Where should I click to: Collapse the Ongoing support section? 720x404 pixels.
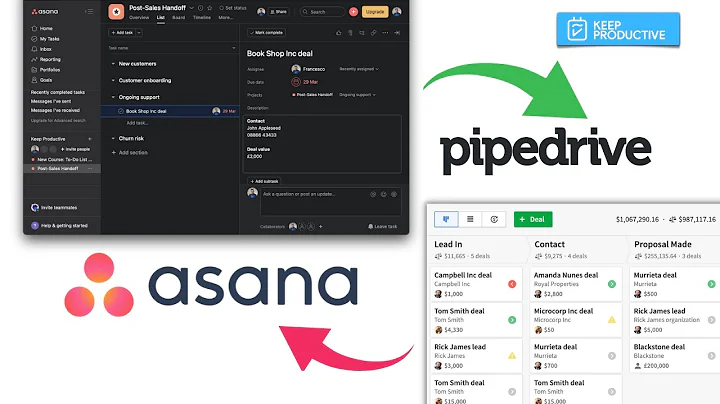[113, 97]
